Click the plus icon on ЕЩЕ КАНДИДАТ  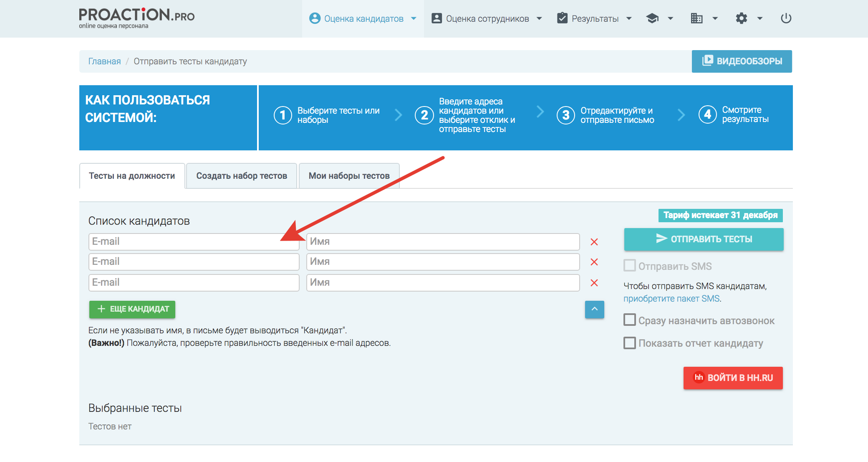(101, 309)
